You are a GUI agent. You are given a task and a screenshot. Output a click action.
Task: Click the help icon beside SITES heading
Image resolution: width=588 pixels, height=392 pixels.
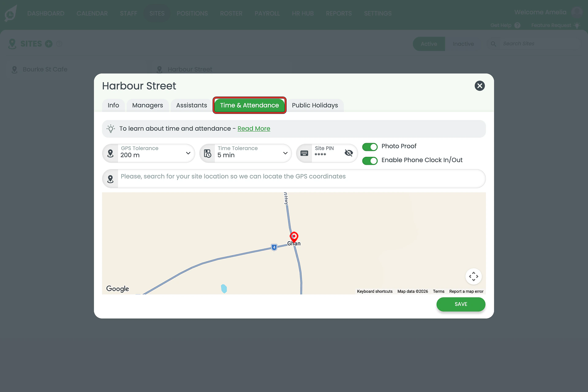[x=59, y=44]
